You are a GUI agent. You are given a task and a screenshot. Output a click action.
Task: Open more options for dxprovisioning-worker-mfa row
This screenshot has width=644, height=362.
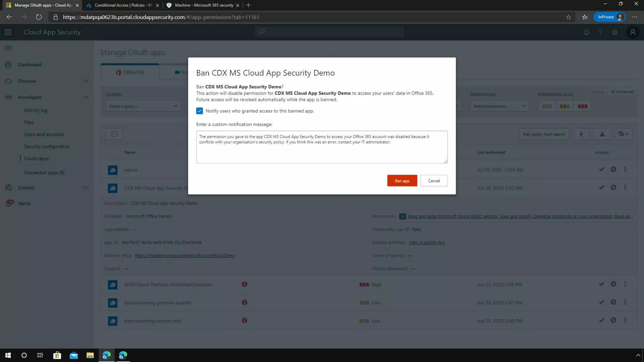coord(625,320)
